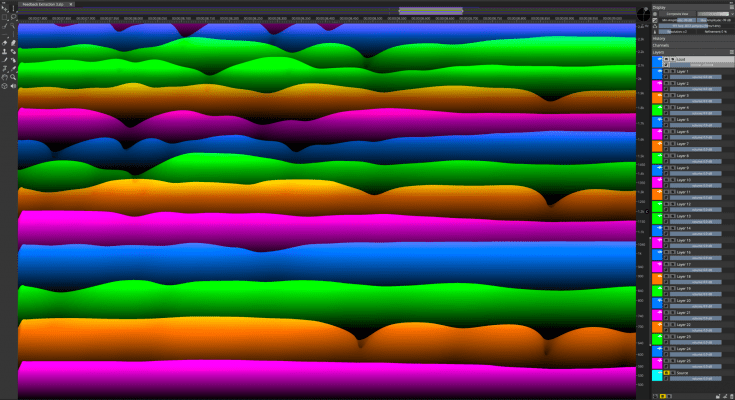Click the playback speaker tool icon
Screen dimensions: 735x400
(x=12, y=86)
